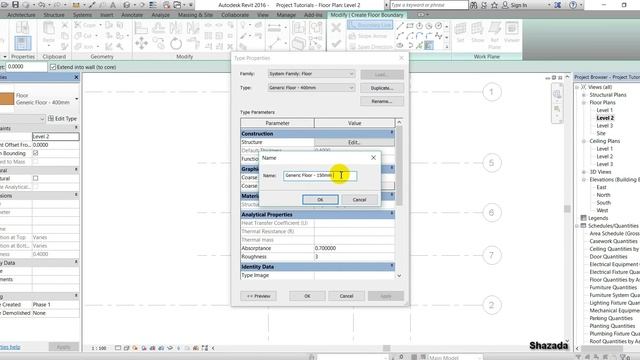The width and height of the screenshot is (640, 360).
Task: Switch to the Architecture ribbon tab
Action: pos(21,15)
